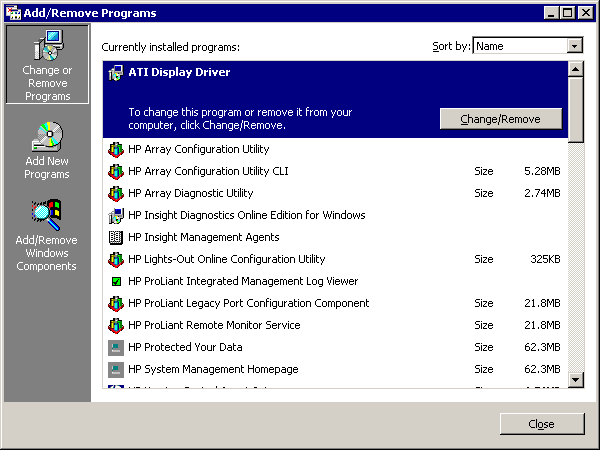This screenshot has height=450, width=600.
Task: Select HP Lights-Out Online Configuration Utility
Action: point(226,260)
